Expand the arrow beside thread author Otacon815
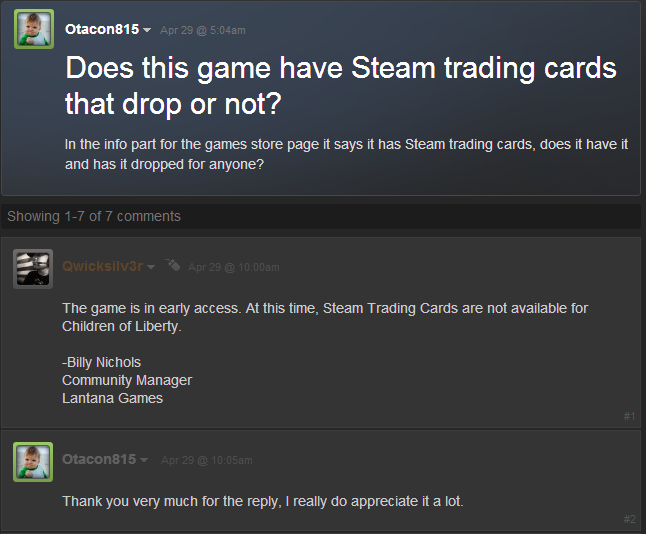The image size is (646, 534). [147, 30]
